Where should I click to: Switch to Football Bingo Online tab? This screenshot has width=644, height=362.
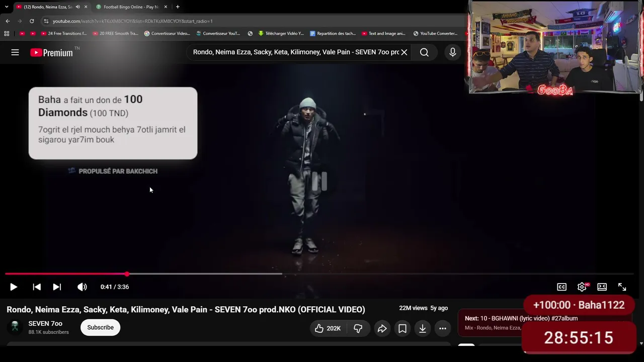(130, 7)
